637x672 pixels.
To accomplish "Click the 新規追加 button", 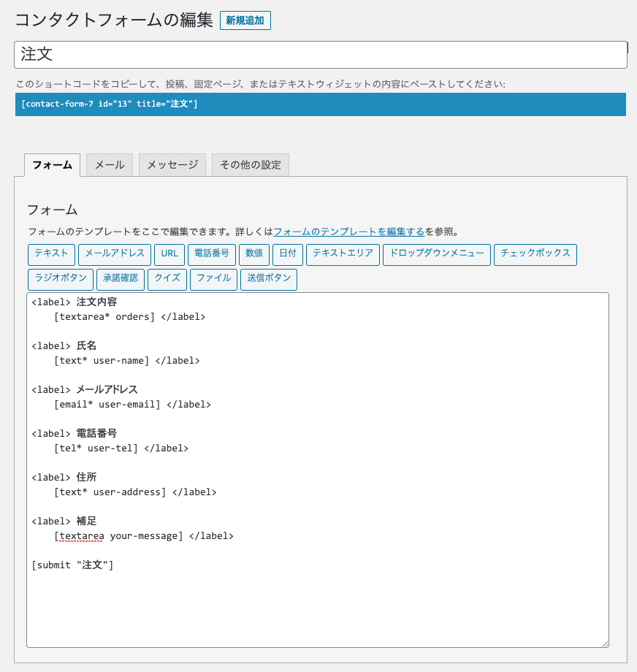I will point(245,20).
